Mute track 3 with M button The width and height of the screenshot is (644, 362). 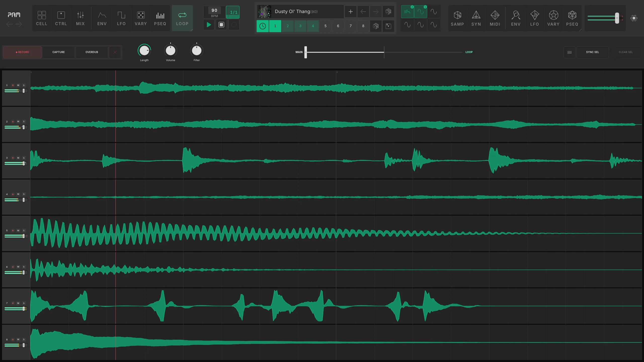(x=18, y=158)
